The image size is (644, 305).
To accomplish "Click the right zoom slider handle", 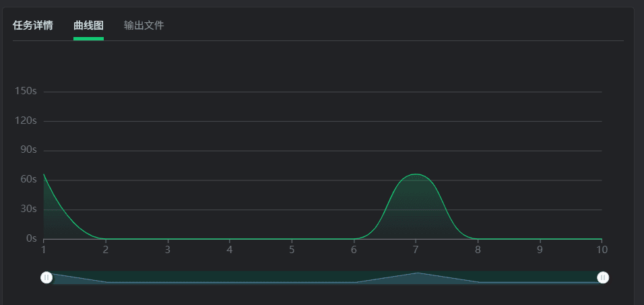I will coord(603,278).
